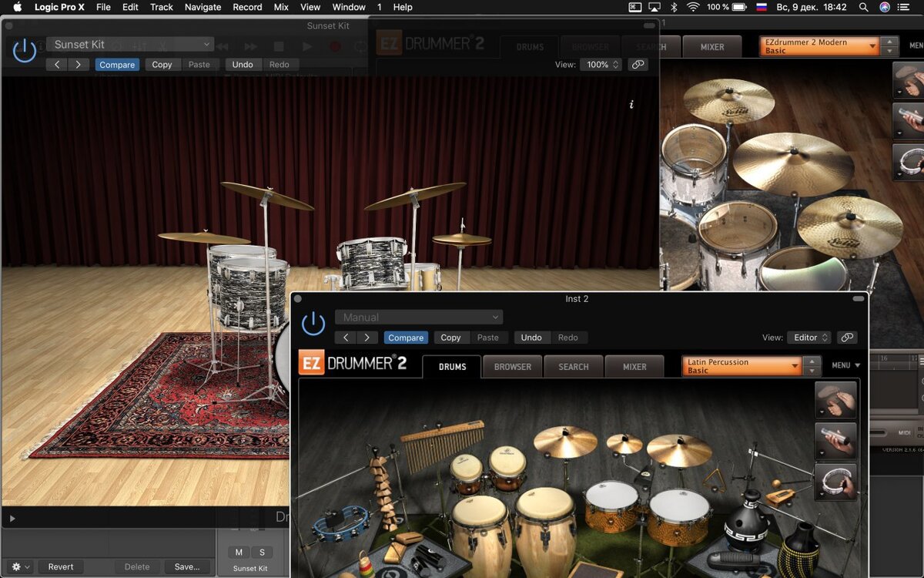Open the EZdrummer 2 Modern Basic kit dropdown
The height and width of the screenshot is (578, 924).
pyautogui.click(x=820, y=46)
